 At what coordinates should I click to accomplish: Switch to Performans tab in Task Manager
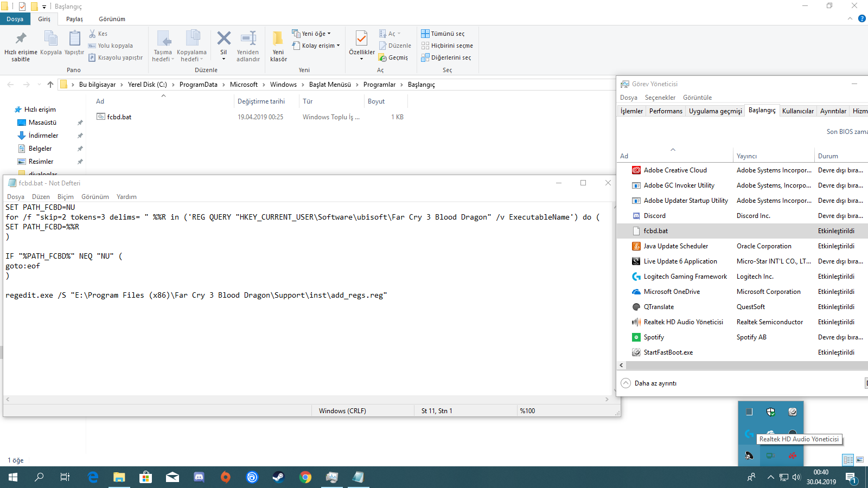tap(666, 111)
